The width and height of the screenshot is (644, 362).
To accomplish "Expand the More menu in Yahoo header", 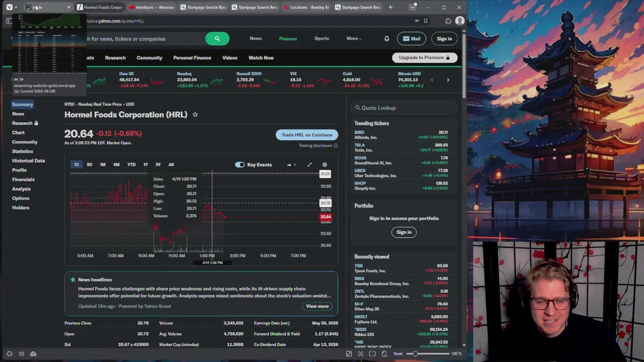I will 354,39.
